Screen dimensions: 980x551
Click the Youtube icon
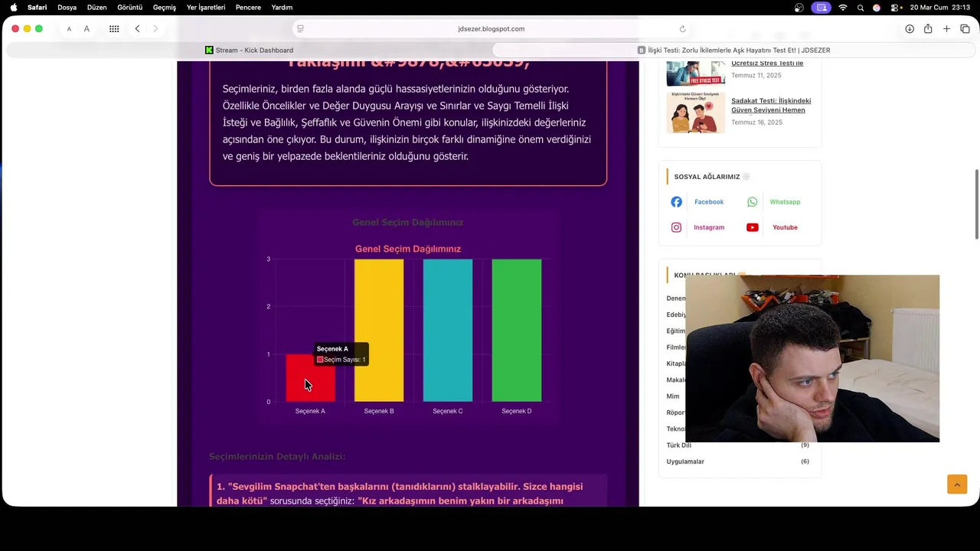[x=752, y=227]
